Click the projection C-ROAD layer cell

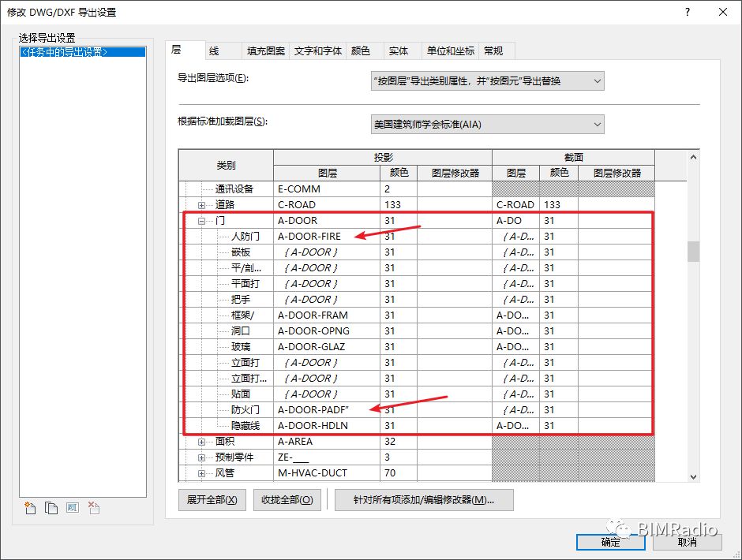coord(327,205)
